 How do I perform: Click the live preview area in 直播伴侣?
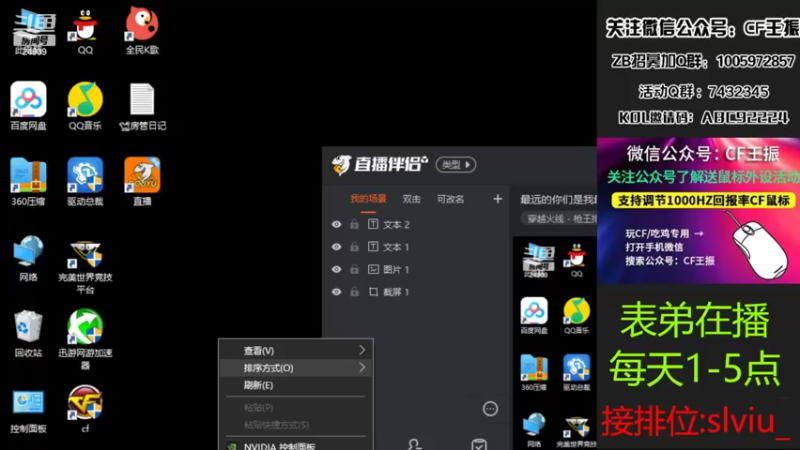(x=555, y=343)
